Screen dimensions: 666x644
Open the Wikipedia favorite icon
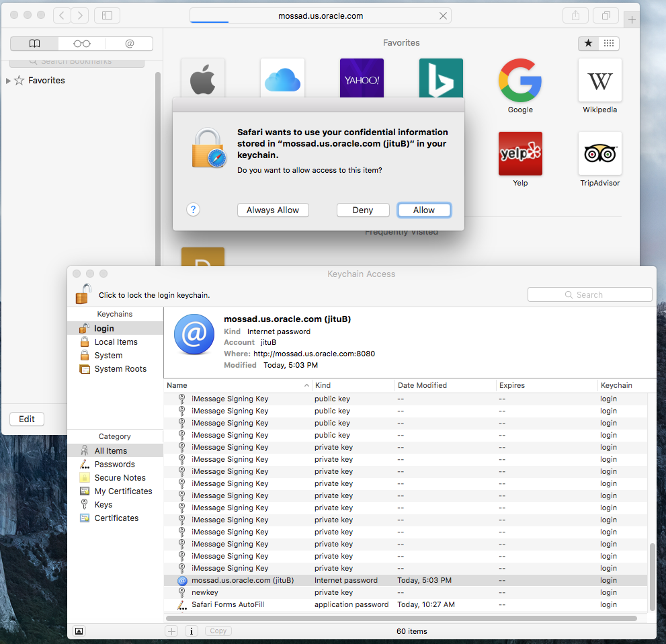(x=599, y=81)
